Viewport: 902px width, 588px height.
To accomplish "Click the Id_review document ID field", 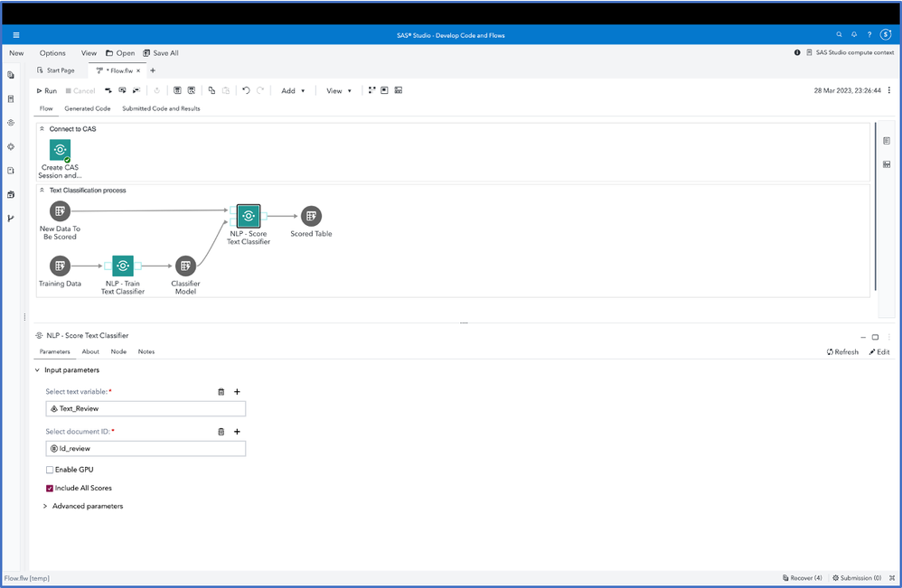I will click(x=146, y=448).
